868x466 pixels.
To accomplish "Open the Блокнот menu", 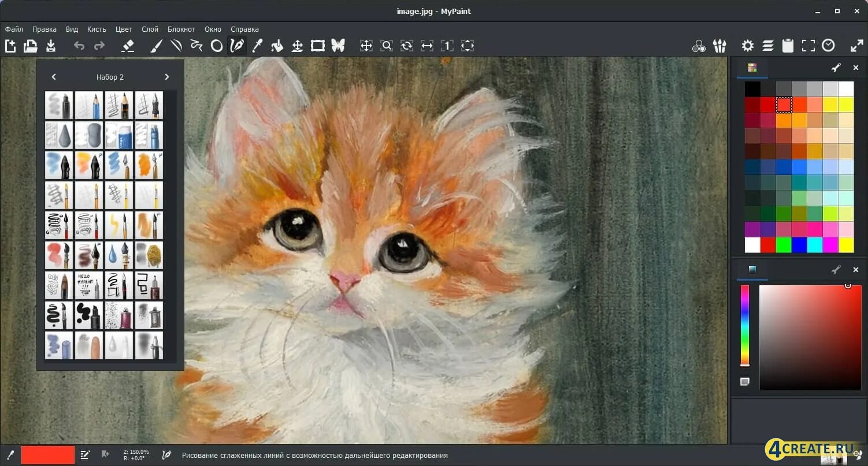I will coord(181,29).
